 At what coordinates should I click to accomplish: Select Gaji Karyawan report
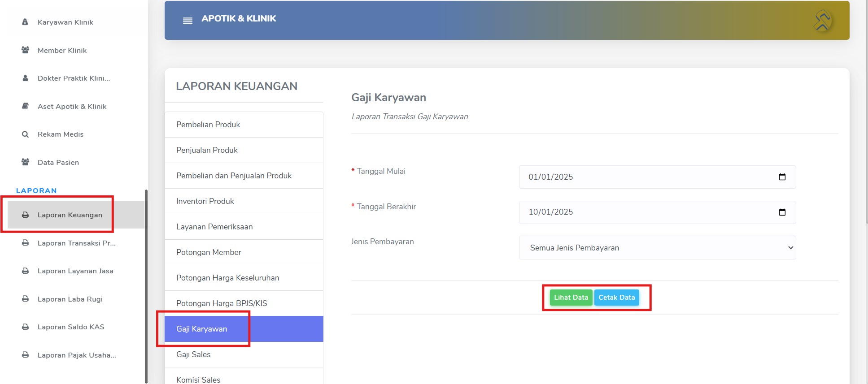244,329
